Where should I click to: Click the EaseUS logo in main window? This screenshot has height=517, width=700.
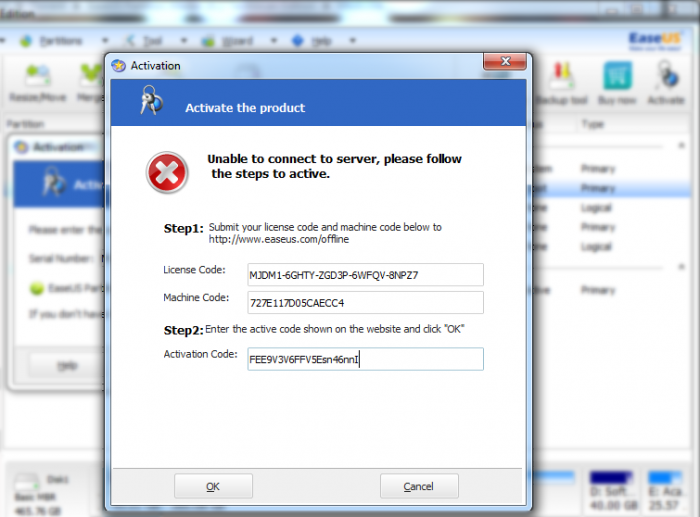coord(655,41)
